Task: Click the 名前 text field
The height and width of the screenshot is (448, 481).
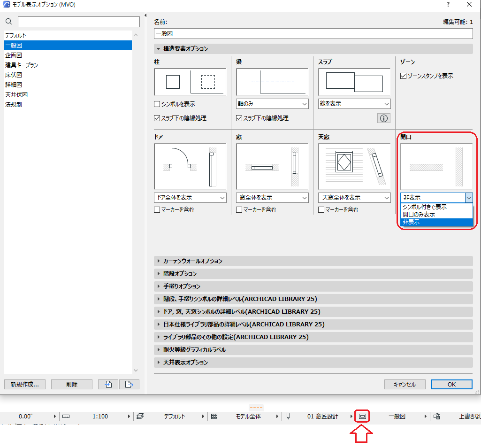Action: click(x=313, y=34)
